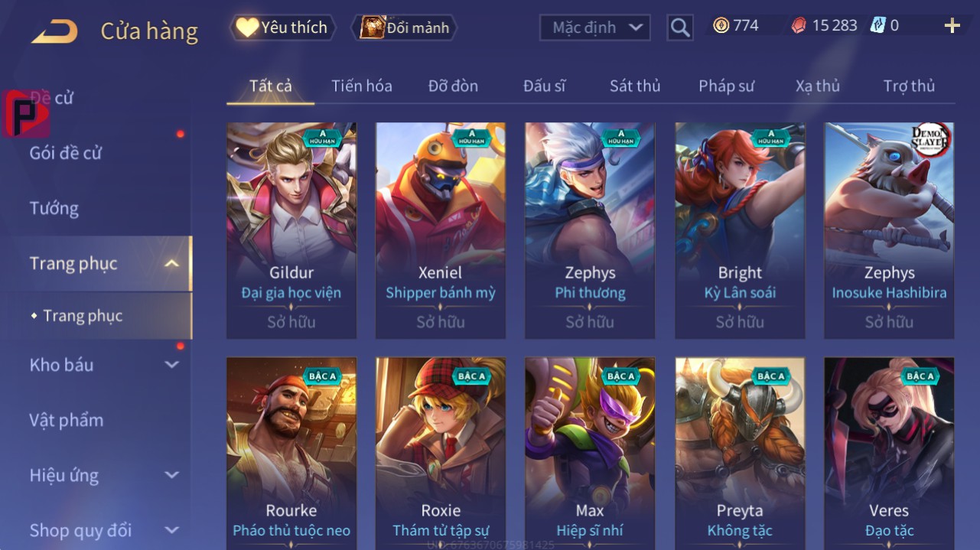980x550 pixels.
Task: Select the Tiến hóa filter tab
Action: click(x=362, y=86)
